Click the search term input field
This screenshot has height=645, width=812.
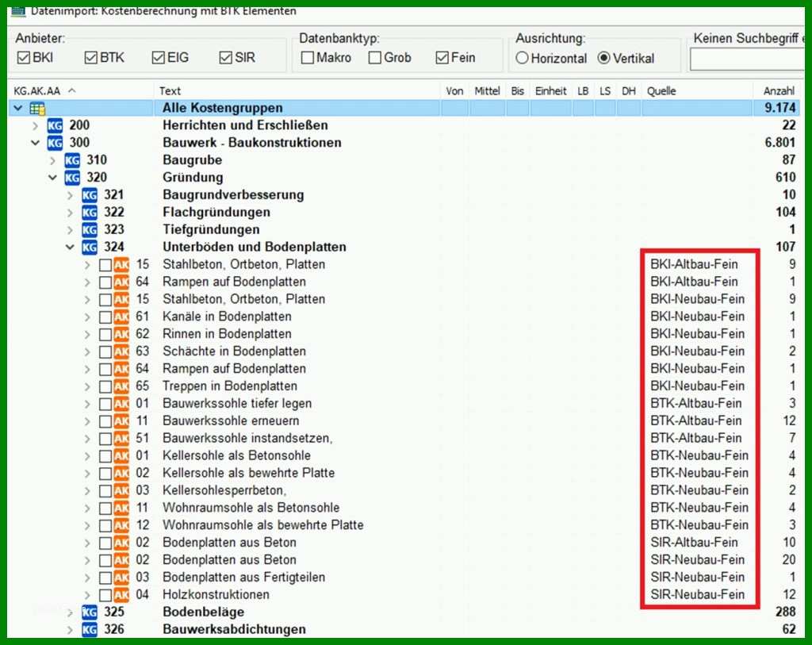tap(747, 60)
